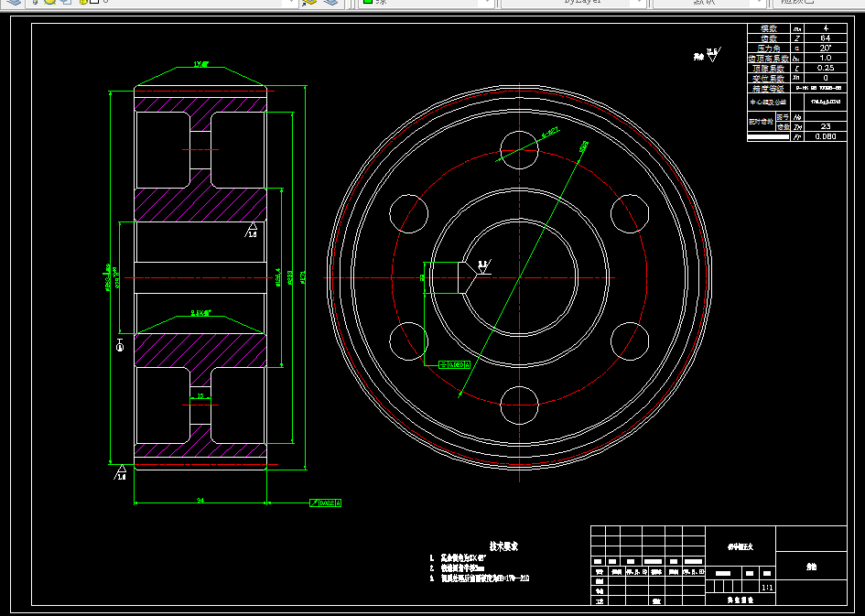Select the top bolt hole circle
The image size is (865, 616).
point(519,150)
